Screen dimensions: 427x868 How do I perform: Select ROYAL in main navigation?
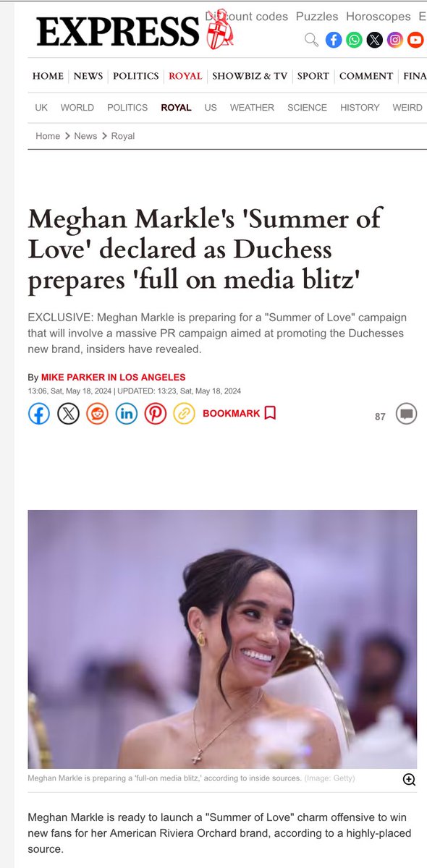185,76
